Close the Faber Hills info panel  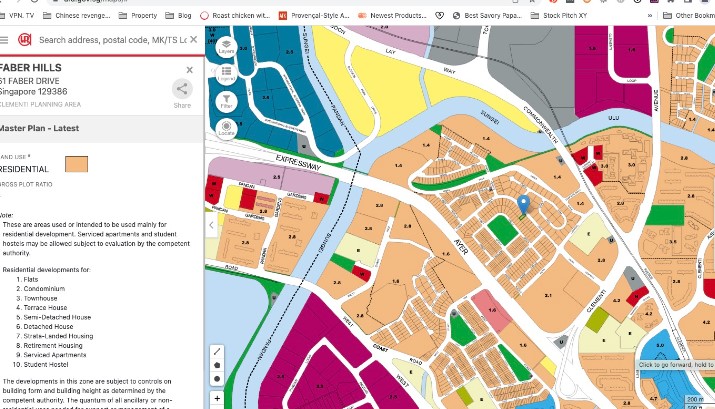click(x=189, y=69)
